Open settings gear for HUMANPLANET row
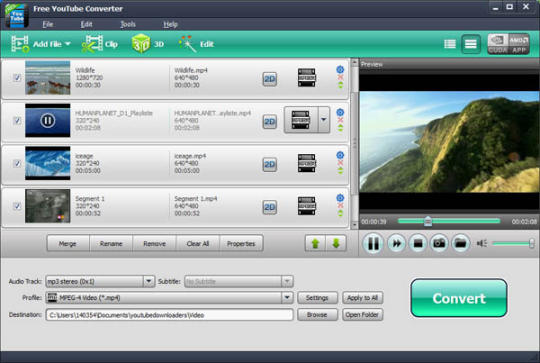The image size is (540, 363). pyautogui.click(x=340, y=112)
